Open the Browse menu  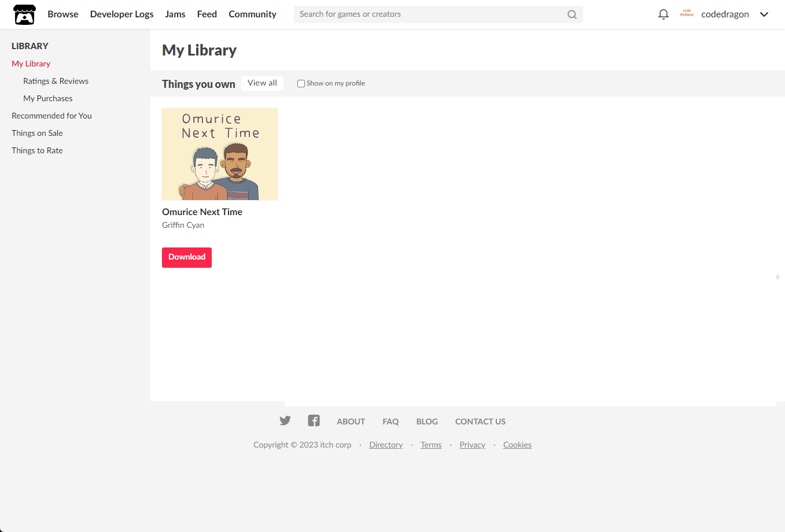pos(63,14)
